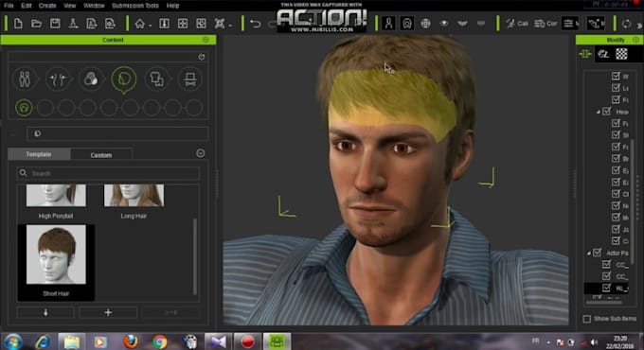The width and height of the screenshot is (644, 350).
Task: Open the Create menu
Action: (x=47, y=6)
